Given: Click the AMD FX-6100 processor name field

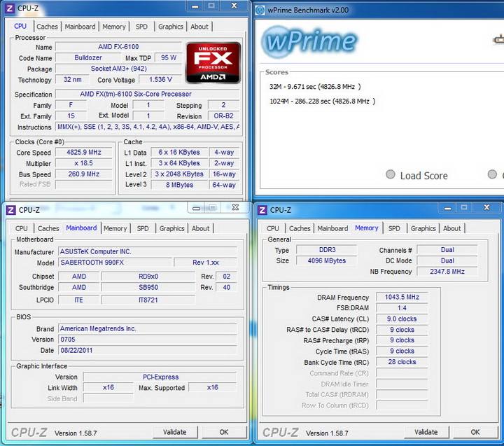Looking at the screenshot, I should [x=118, y=47].
